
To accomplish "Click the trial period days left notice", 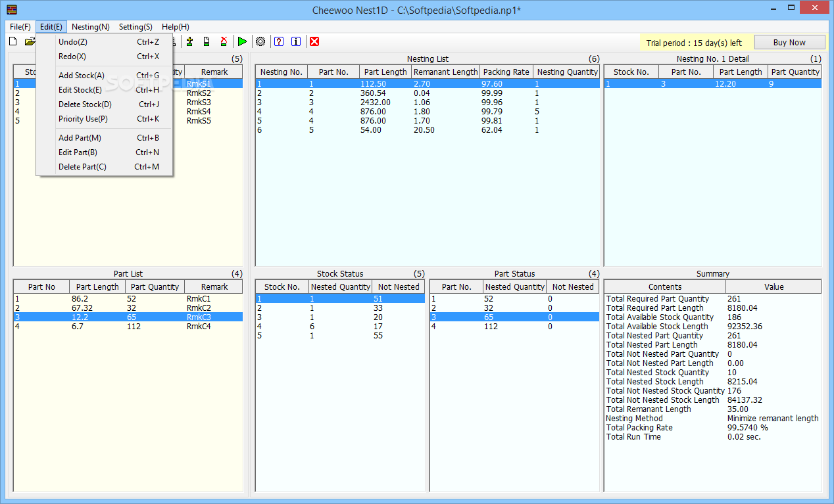I will click(x=694, y=43).
